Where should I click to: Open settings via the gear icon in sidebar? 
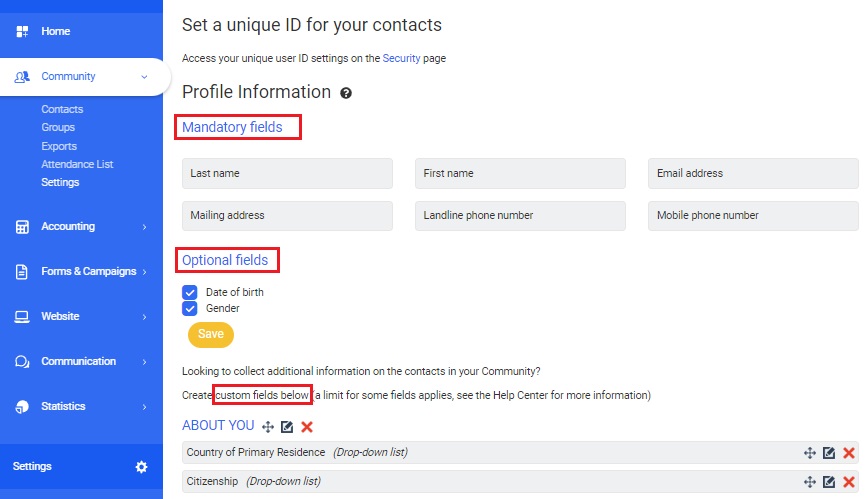pos(141,467)
